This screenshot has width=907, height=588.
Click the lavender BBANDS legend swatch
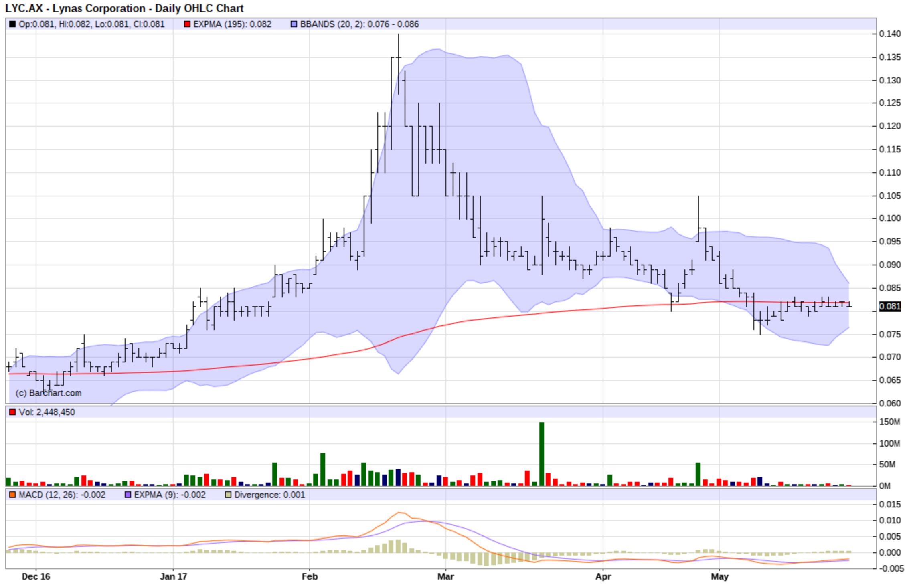[294, 24]
